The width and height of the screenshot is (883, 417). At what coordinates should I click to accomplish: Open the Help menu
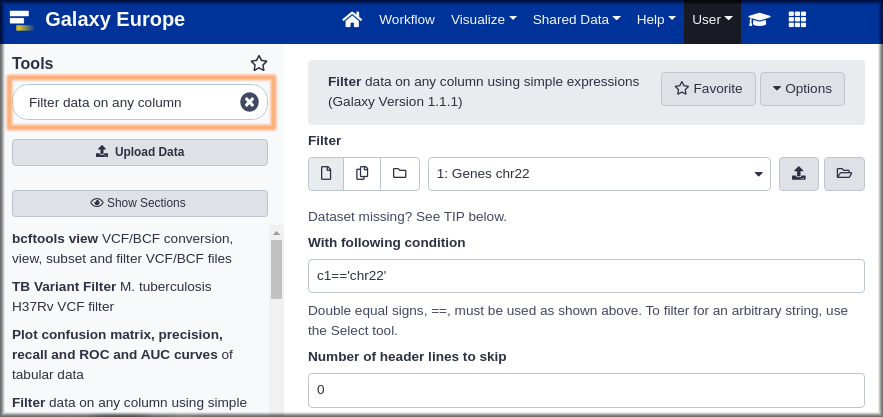tap(656, 20)
